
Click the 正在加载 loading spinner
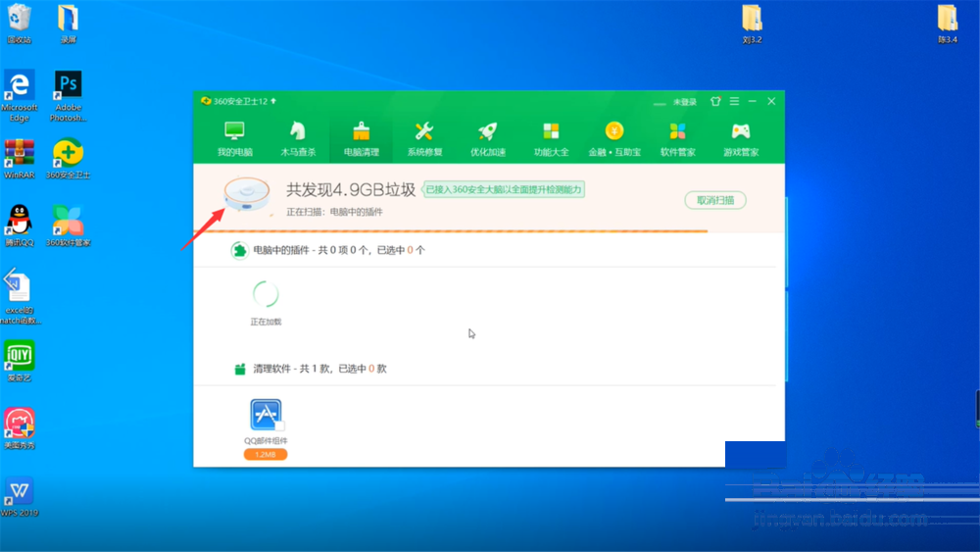click(x=266, y=294)
